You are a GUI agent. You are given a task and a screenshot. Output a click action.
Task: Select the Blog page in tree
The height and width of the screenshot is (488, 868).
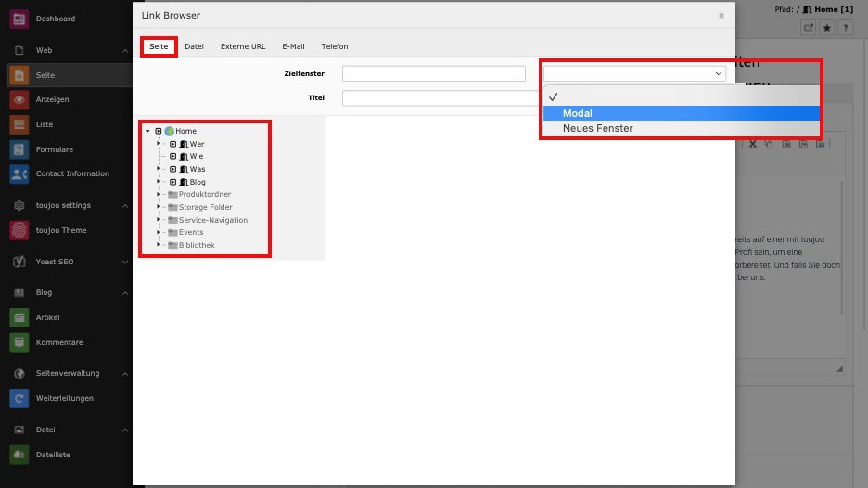[x=197, y=182]
